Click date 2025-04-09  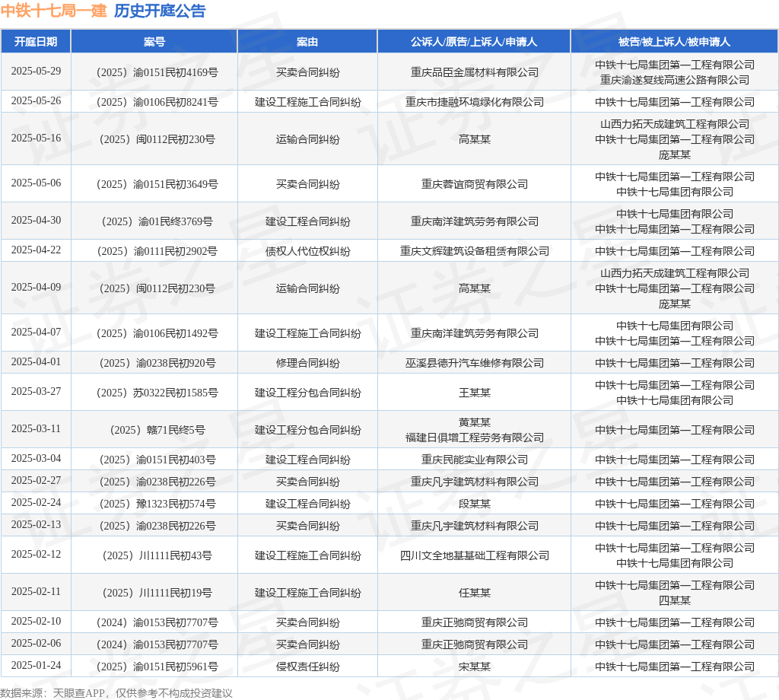36,287
